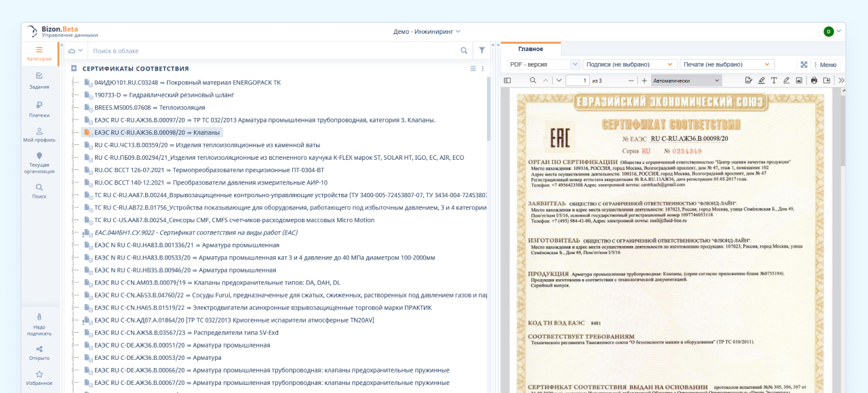Select ТС RU С-RU.АА87.В.00244 Взрывозащищенные устройства item
The width and height of the screenshot is (868, 393).
[285, 195]
